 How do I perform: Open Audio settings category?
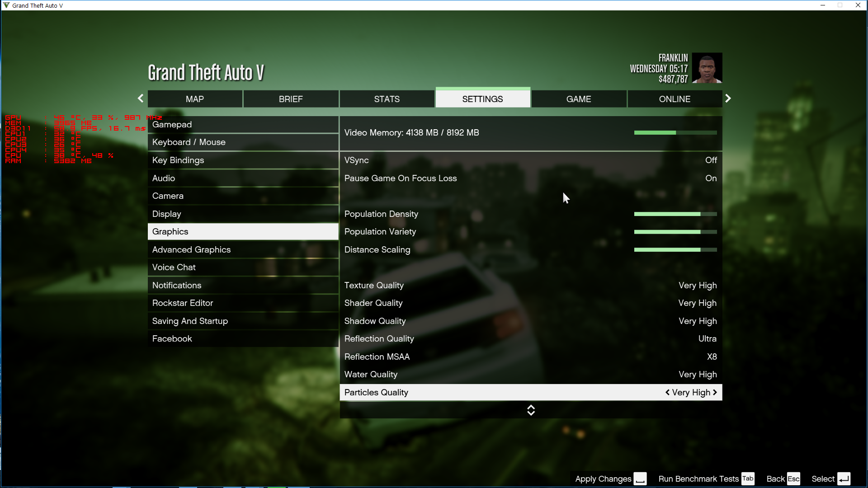[x=243, y=178]
